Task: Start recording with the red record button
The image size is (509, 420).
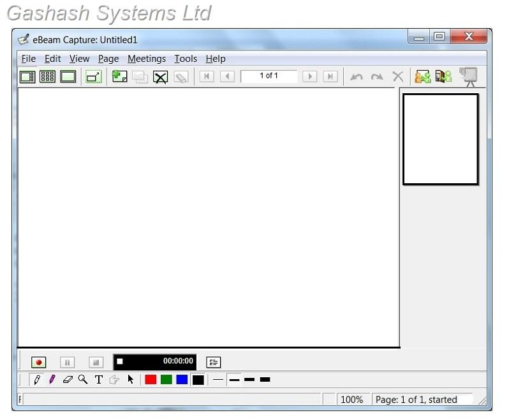Action: tap(39, 362)
